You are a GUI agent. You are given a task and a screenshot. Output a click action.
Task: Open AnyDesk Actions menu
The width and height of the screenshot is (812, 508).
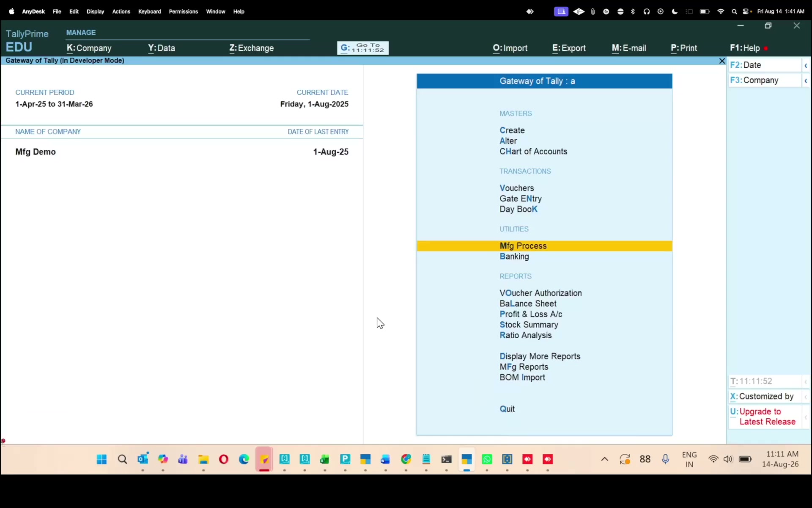(x=121, y=11)
